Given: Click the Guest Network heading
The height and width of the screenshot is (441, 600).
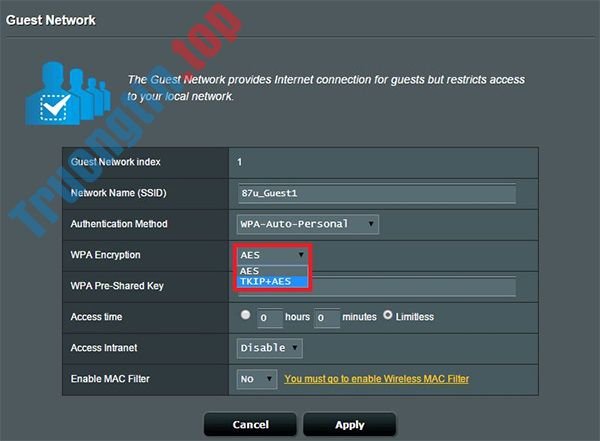Looking at the screenshot, I should click(51, 20).
